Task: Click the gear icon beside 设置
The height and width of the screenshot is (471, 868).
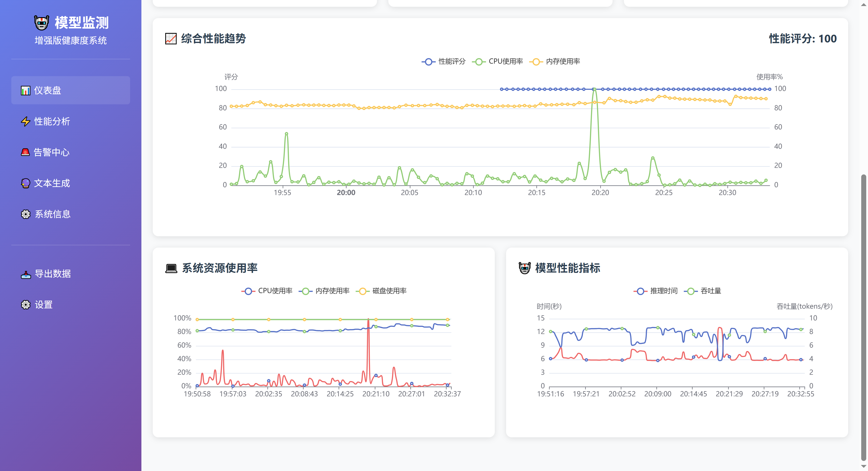Action: coord(26,305)
